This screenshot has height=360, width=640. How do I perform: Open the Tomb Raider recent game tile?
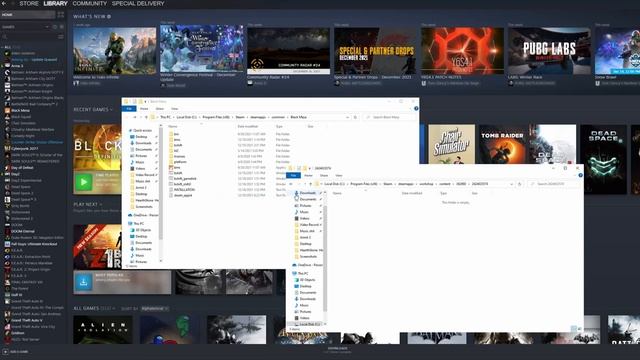tap(502, 144)
